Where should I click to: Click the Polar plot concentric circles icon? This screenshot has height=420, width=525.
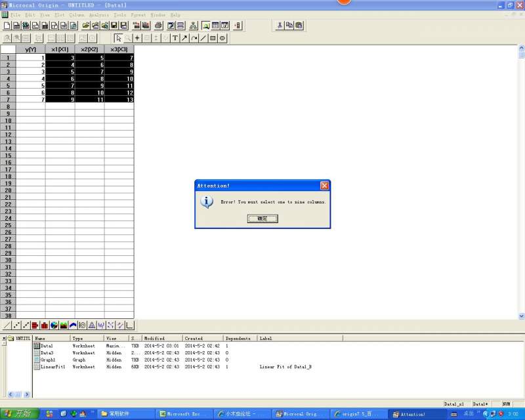click(x=83, y=325)
